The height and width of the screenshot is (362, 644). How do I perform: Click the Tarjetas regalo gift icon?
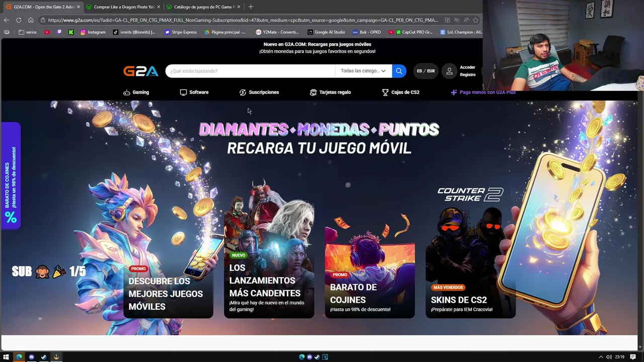coord(313,93)
